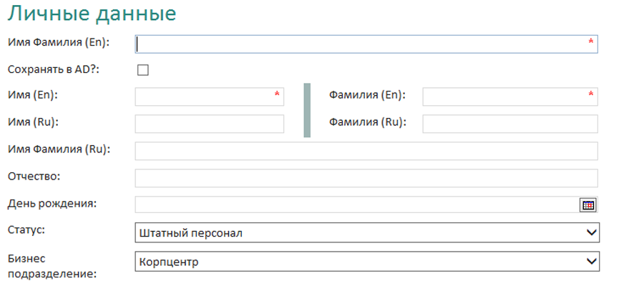Select the Штатный персонал value text

[x=191, y=234]
